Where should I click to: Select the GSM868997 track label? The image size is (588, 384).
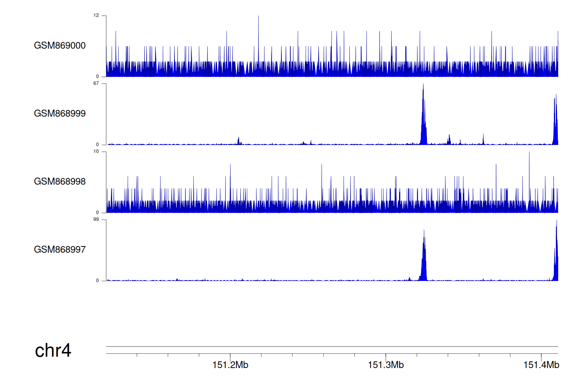[x=60, y=250]
